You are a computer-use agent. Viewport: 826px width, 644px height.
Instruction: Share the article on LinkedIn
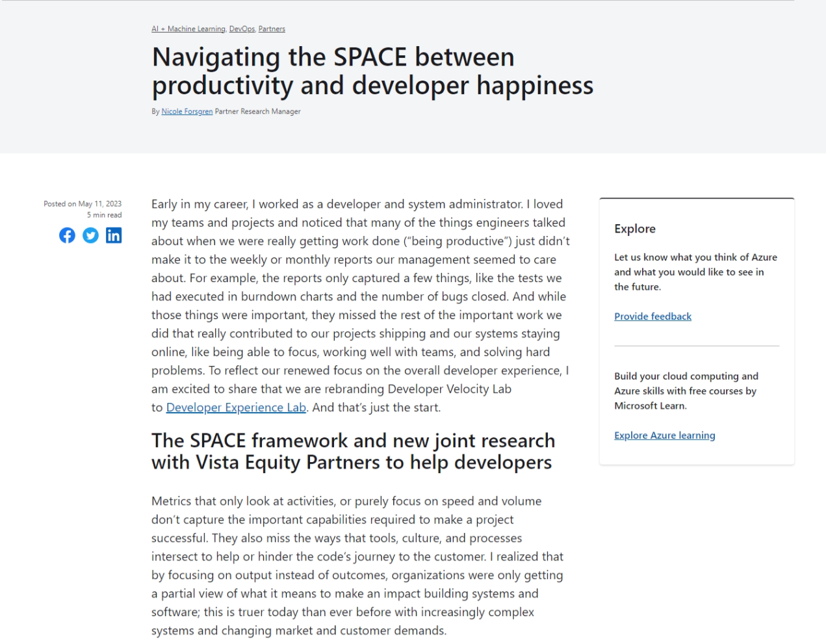pos(114,235)
